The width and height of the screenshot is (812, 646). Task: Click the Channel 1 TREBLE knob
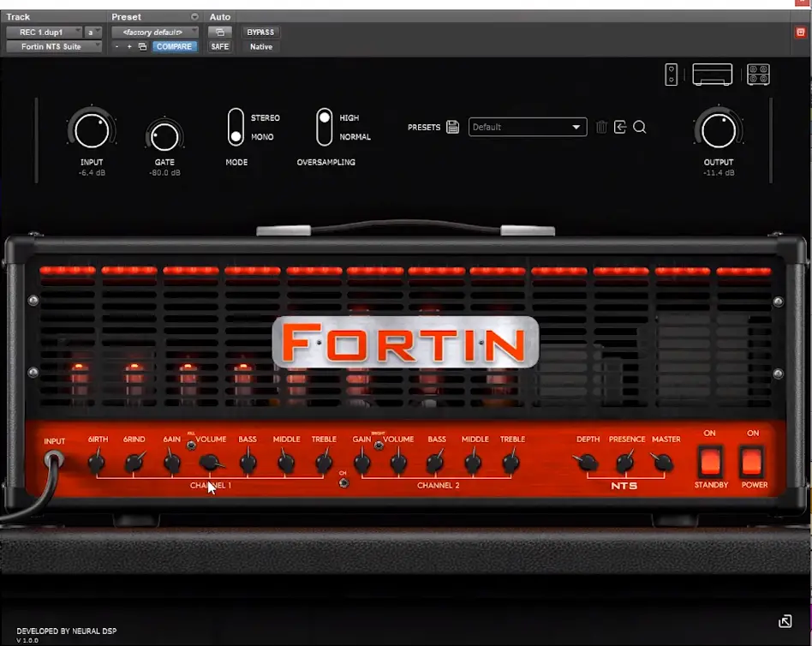pos(324,462)
